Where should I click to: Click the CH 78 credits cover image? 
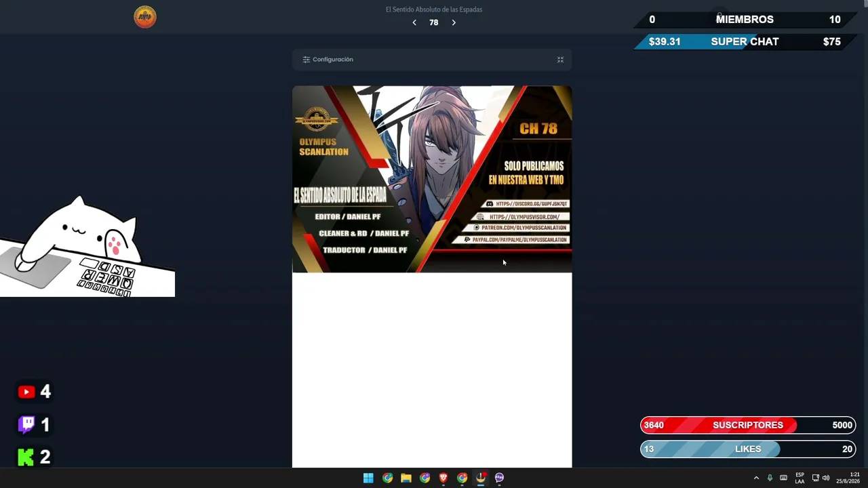click(432, 179)
